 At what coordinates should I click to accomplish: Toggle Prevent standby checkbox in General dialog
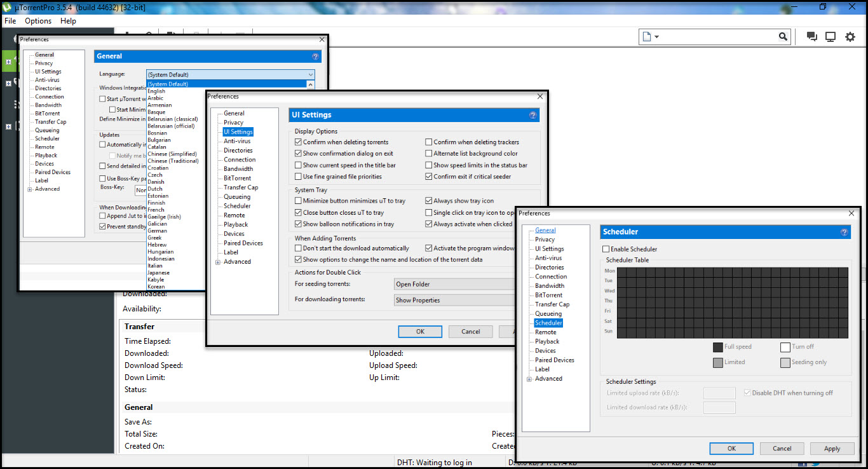[x=103, y=226]
